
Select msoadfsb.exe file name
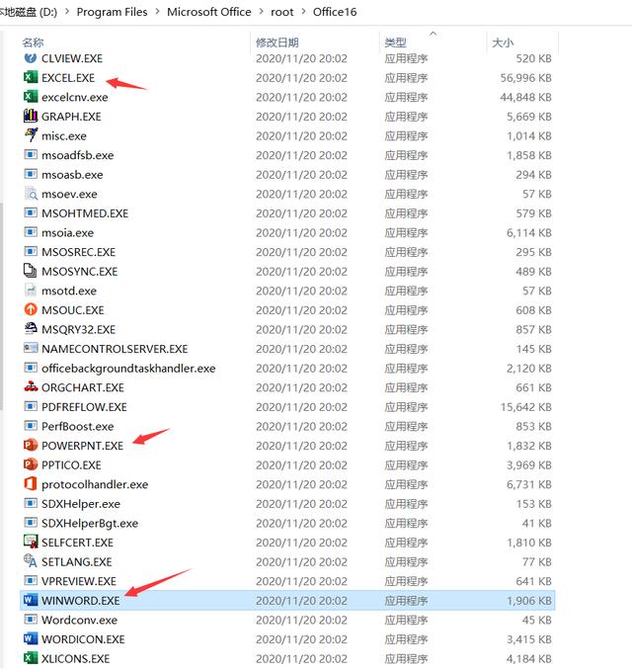click(77, 155)
